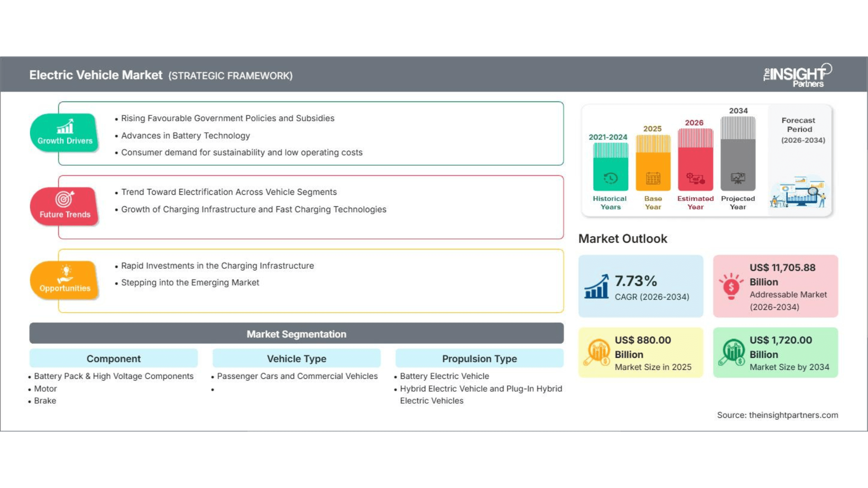Screen dimensions: 868x488
Task: Click the red 2026 Estimated Year bar
Action: (695, 159)
